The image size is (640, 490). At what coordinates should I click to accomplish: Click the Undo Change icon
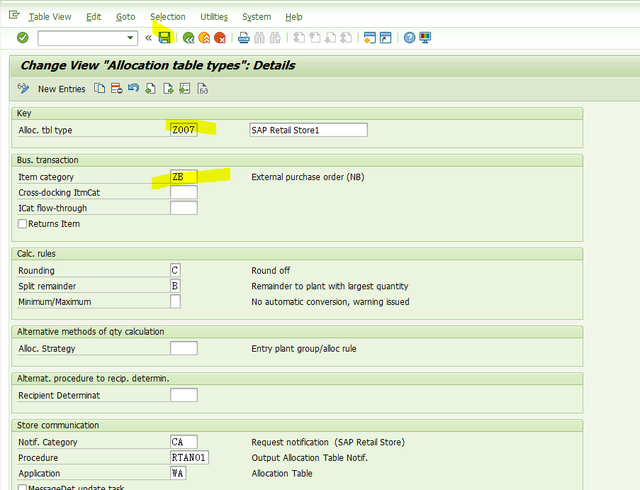(133, 88)
